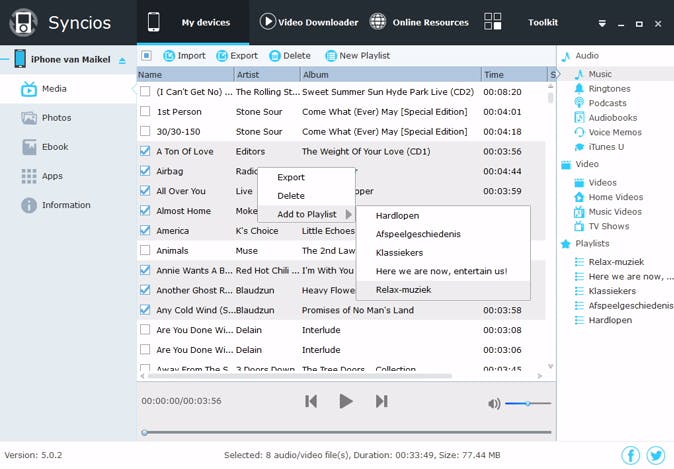The height and width of the screenshot is (469, 674).
Task: Adjust the volume slider
Action: 528,403
